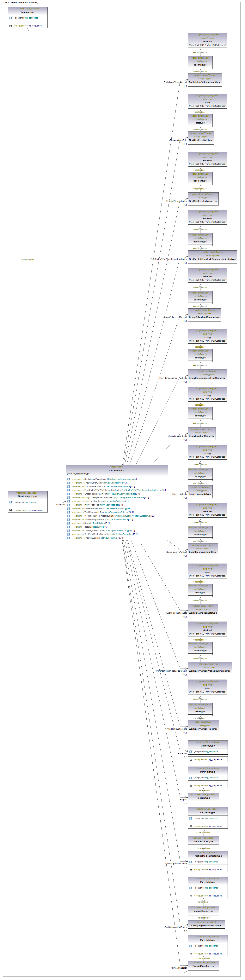Click the icon beside InjuryTypeCode element row

(x=69, y=505)
